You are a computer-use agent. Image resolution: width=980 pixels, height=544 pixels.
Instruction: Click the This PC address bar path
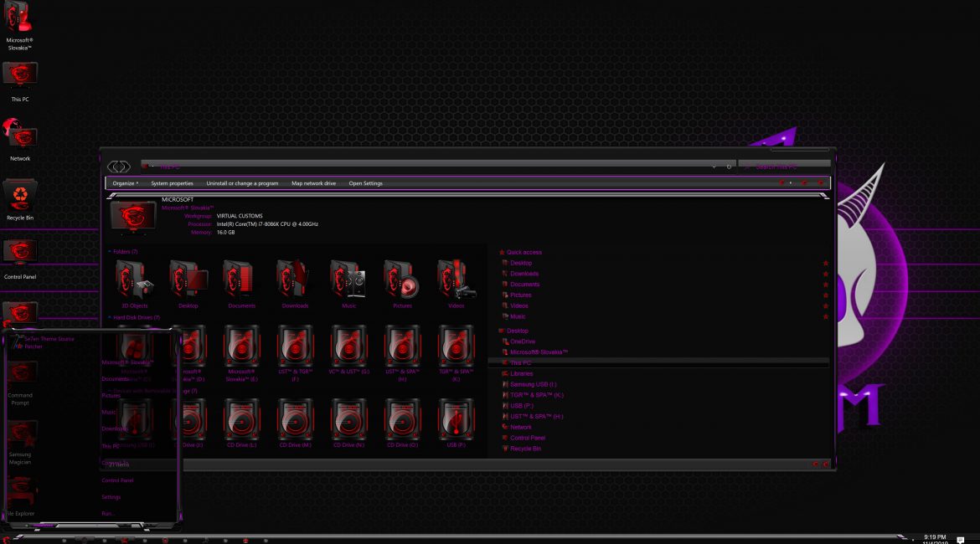point(170,167)
